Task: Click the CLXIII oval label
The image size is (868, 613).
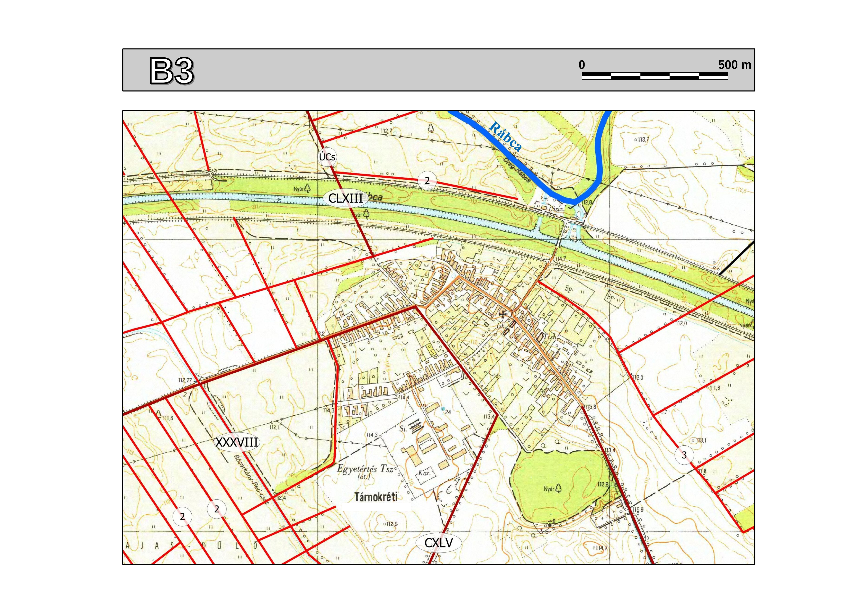Action: click(346, 198)
